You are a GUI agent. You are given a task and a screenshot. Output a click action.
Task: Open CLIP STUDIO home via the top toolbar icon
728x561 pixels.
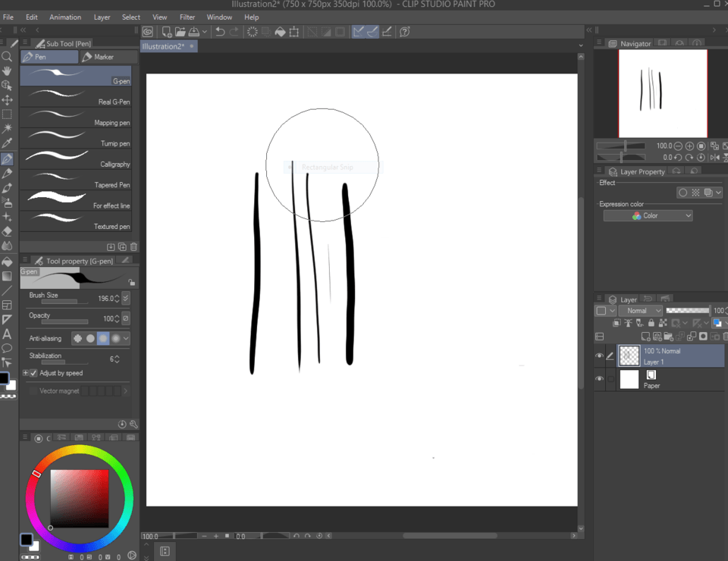tap(147, 31)
